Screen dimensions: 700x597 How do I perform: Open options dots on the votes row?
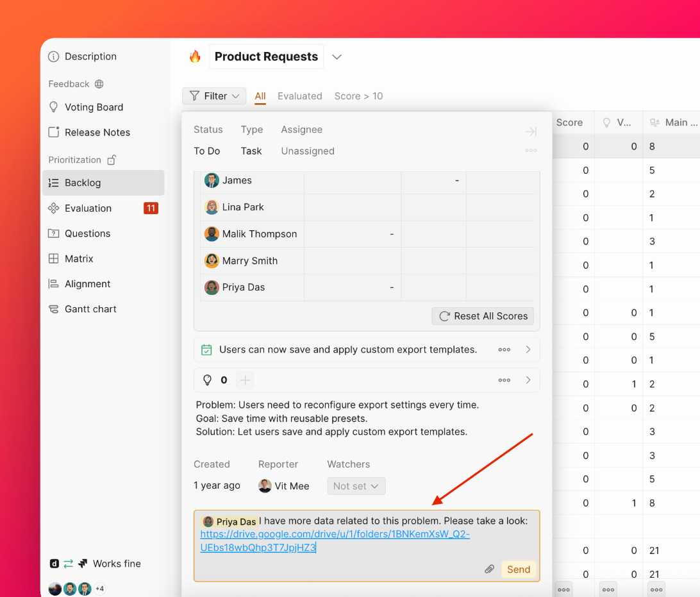[x=504, y=380]
